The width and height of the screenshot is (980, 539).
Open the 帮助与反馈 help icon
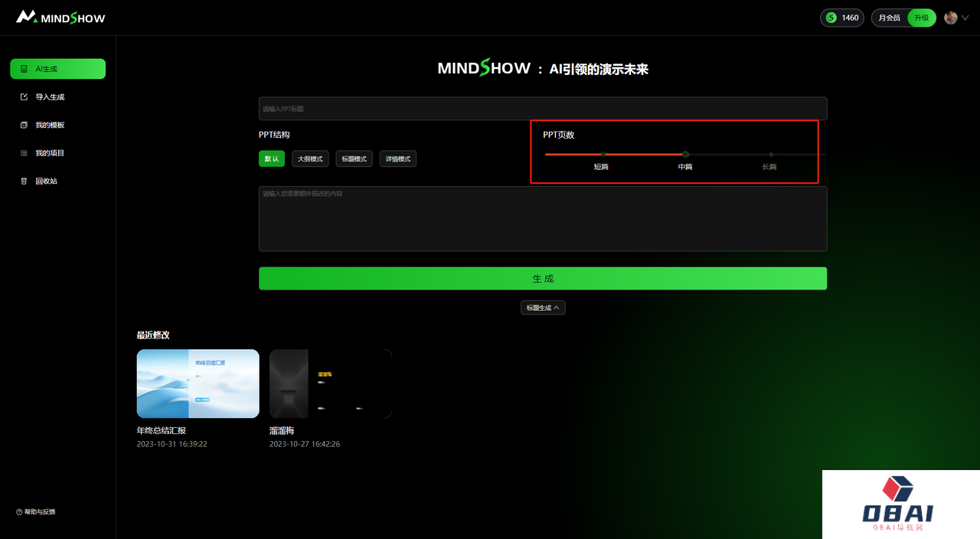[18, 511]
